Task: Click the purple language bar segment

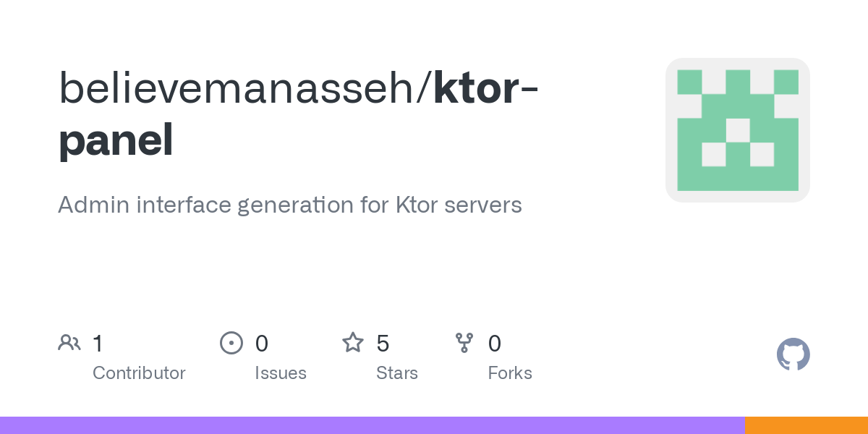Action: tap(373, 425)
